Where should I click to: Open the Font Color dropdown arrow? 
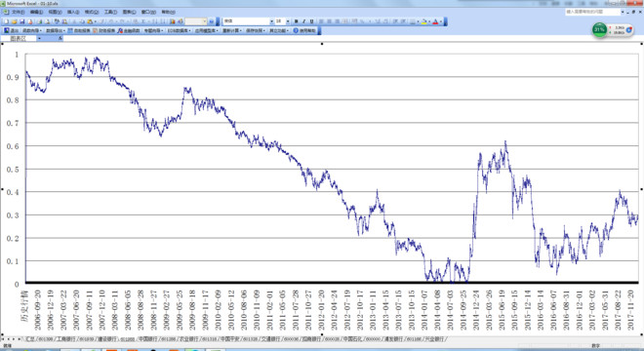(441, 21)
